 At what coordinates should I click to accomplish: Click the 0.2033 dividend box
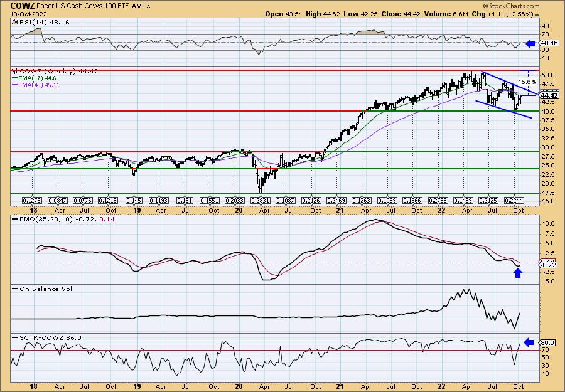click(x=235, y=200)
